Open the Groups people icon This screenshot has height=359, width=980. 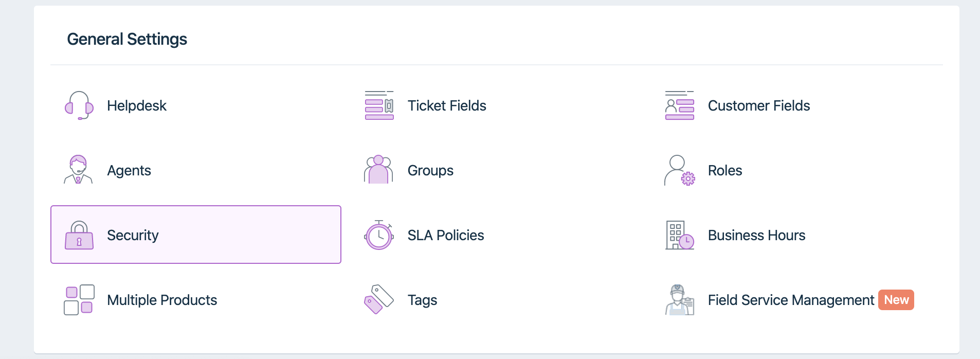point(378,170)
